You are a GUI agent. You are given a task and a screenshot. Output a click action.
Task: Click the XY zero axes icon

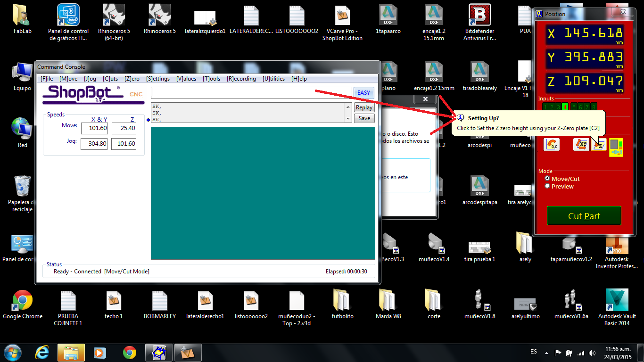(x=581, y=144)
